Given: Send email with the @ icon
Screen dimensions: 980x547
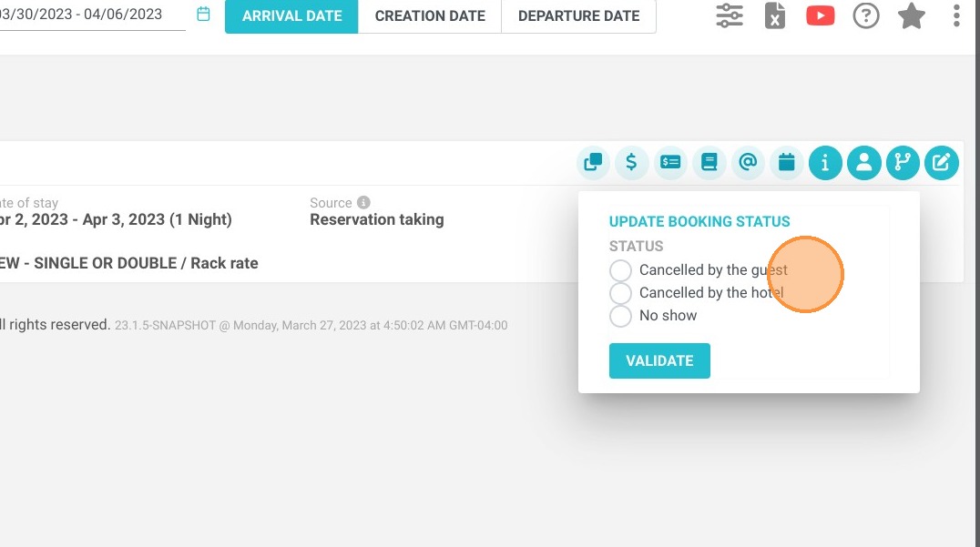Looking at the screenshot, I should 748,162.
